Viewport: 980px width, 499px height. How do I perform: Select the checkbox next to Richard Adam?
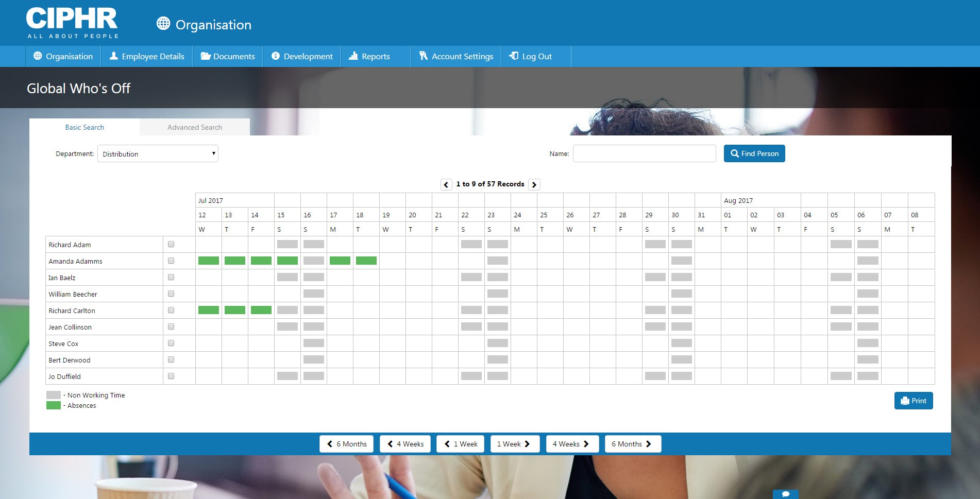[x=171, y=245]
